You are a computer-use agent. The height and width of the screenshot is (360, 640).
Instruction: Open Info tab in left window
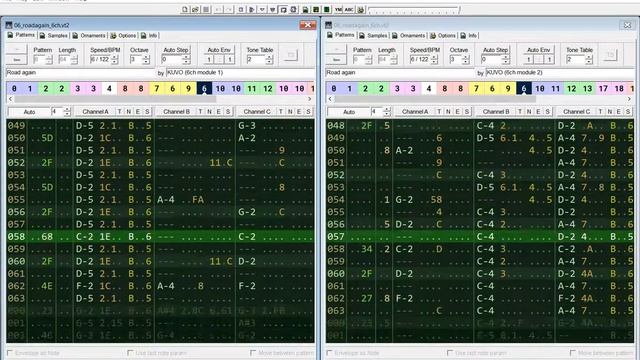point(149,36)
